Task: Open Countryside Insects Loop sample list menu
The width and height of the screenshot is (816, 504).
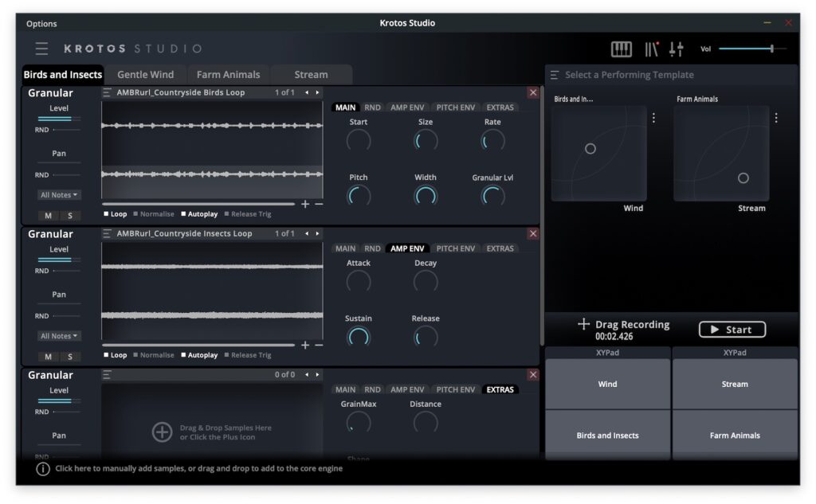Action: tap(107, 233)
